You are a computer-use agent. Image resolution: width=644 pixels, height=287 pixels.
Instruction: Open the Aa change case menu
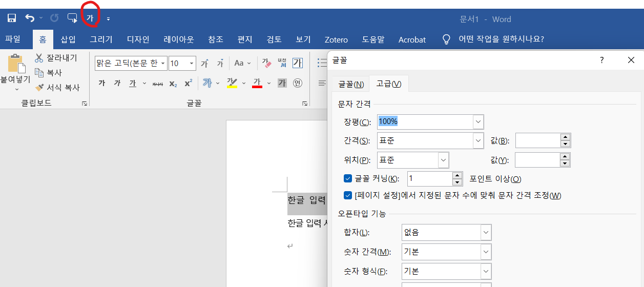click(x=242, y=64)
